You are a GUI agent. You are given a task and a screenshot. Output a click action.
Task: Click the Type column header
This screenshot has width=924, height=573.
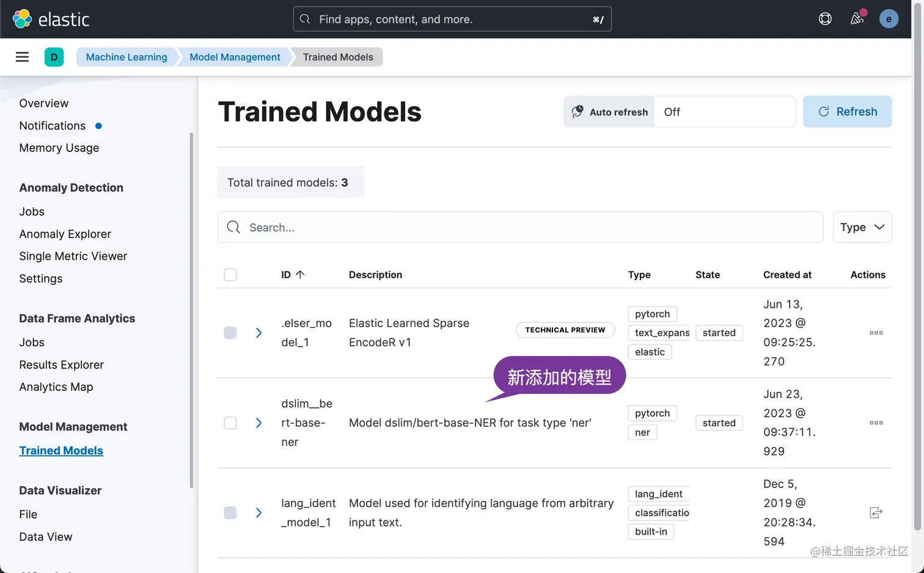click(x=639, y=275)
